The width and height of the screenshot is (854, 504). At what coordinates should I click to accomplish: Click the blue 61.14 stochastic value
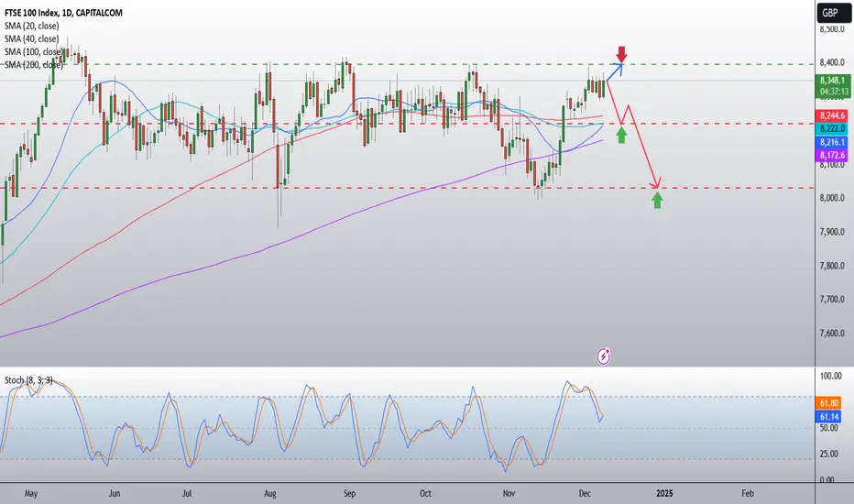coord(829,417)
